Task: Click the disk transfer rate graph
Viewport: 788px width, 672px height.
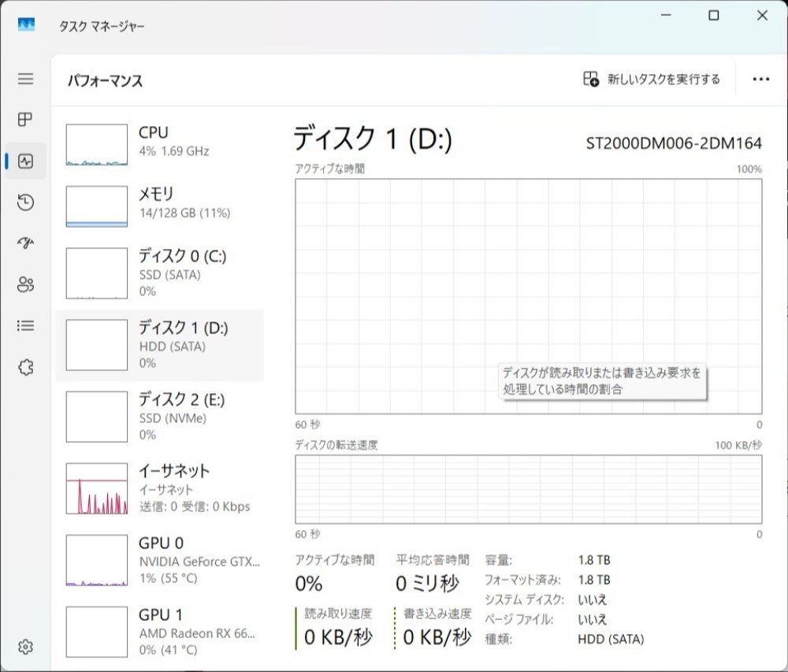Action: coord(528,490)
